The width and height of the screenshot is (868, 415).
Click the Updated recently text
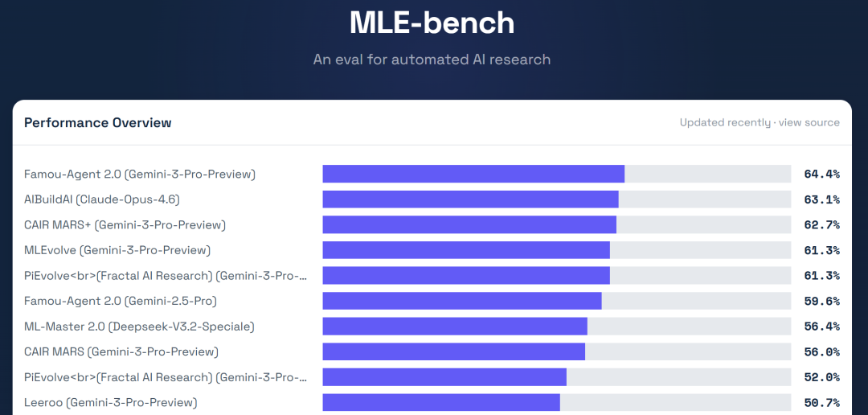(725, 123)
